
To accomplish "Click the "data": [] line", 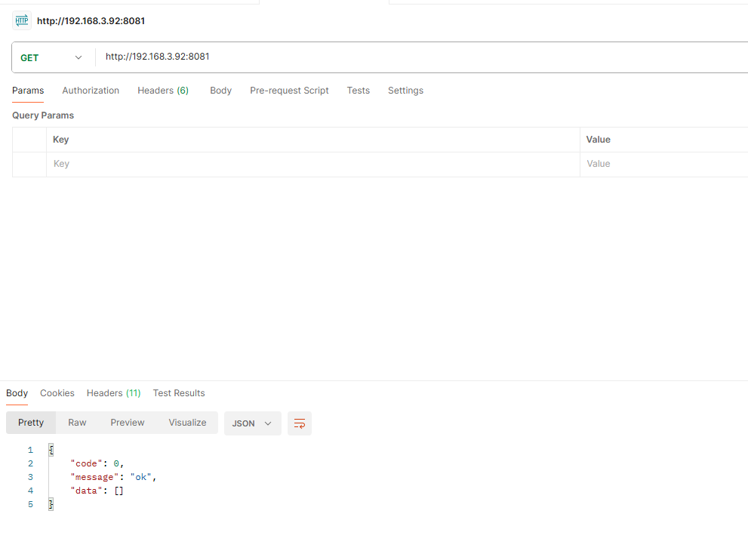I will click(97, 491).
